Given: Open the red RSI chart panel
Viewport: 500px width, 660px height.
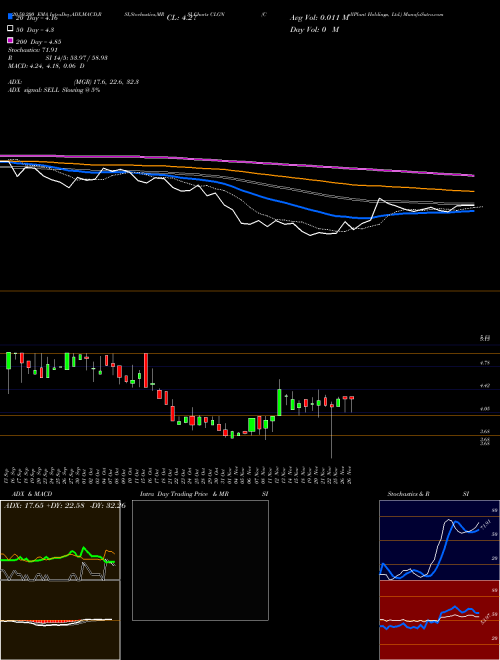Looking at the screenshot, I should coord(439,620).
